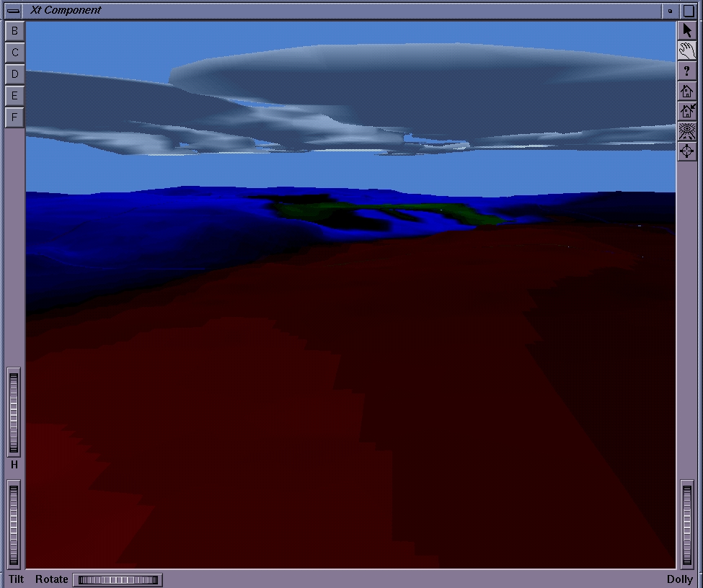Select the crosshair seek tool

pyautogui.click(x=687, y=151)
